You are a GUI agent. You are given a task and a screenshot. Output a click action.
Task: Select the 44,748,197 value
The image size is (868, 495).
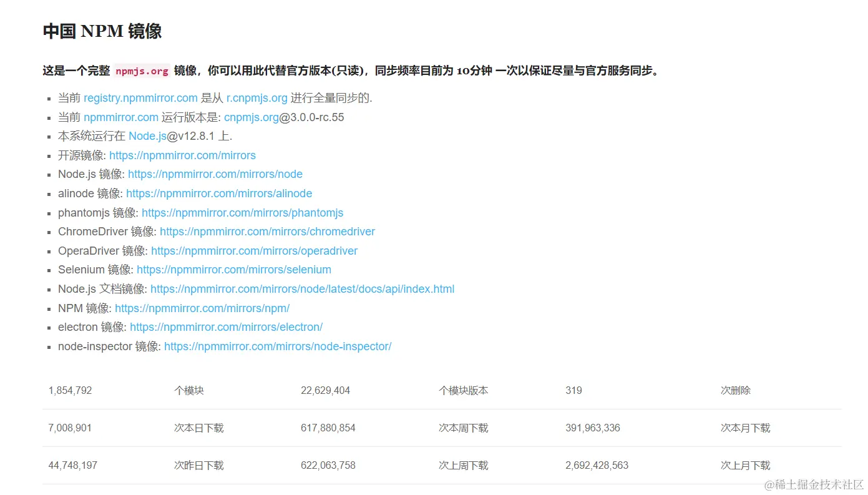73,466
